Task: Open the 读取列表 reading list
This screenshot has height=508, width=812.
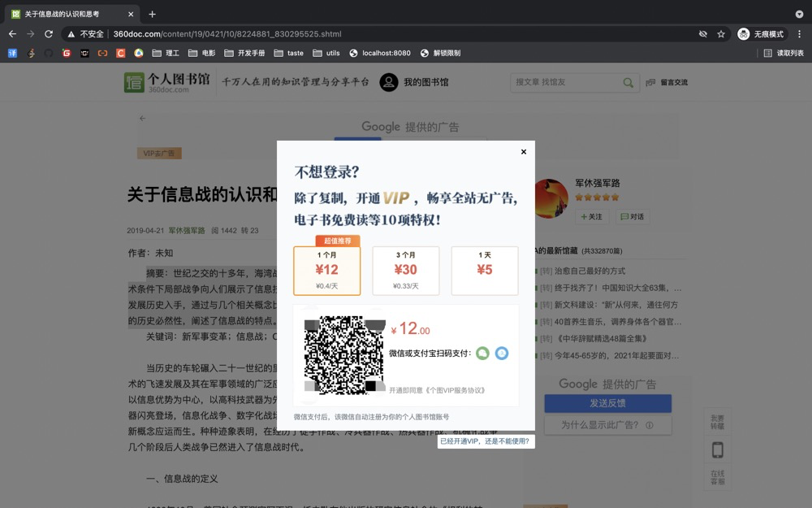Action: 784,53
